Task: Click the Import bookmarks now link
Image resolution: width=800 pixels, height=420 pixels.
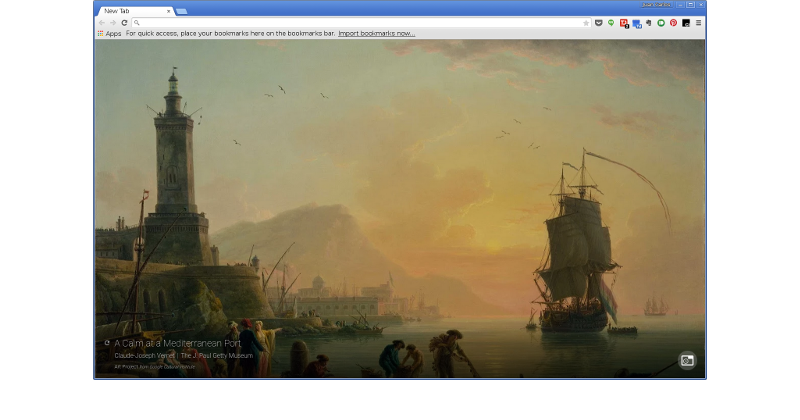Action: 376,33
